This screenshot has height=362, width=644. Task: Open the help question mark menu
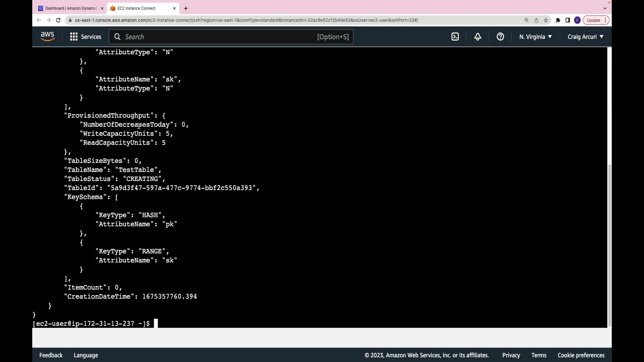(500, 37)
